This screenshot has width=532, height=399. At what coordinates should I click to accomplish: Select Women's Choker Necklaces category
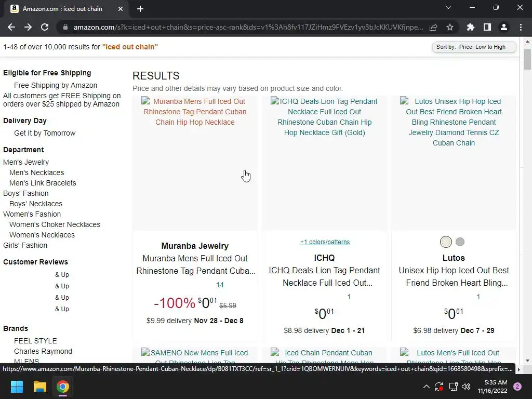tap(55, 224)
